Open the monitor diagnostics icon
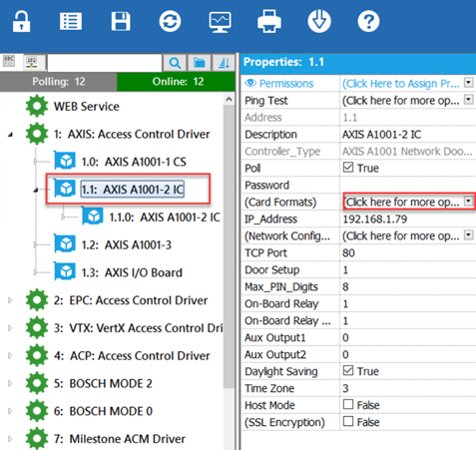This screenshot has height=450, width=476. [220, 22]
